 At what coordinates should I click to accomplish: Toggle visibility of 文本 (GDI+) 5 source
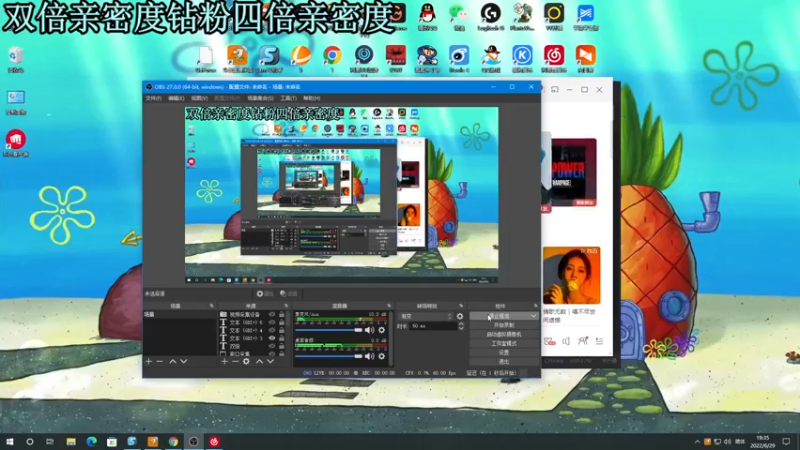(x=272, y=322)
